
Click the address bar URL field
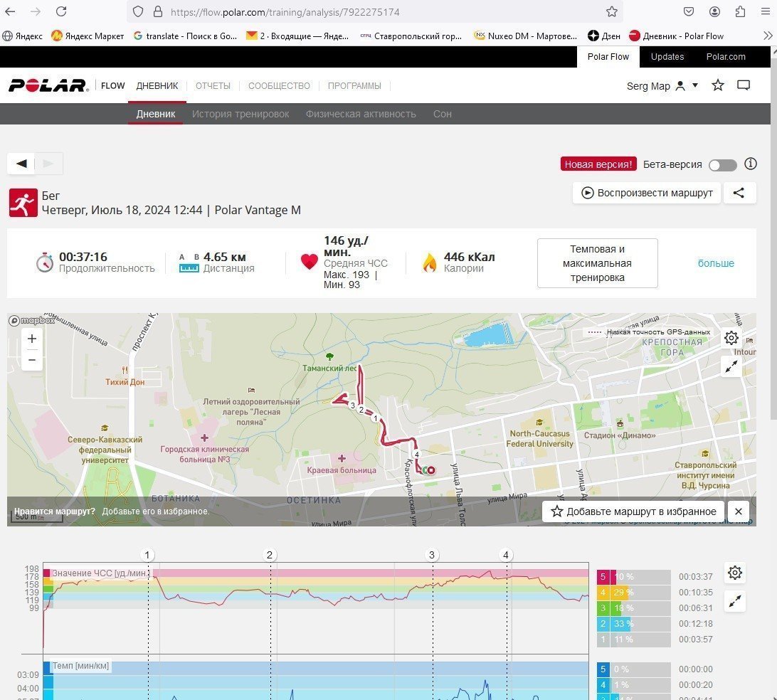(x=375, y=12)
